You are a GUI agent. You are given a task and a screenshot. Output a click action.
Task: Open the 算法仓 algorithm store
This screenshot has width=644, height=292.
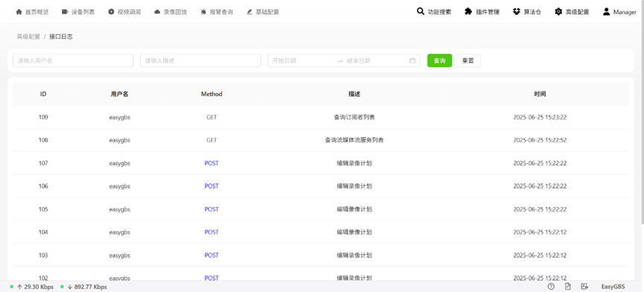527,11
